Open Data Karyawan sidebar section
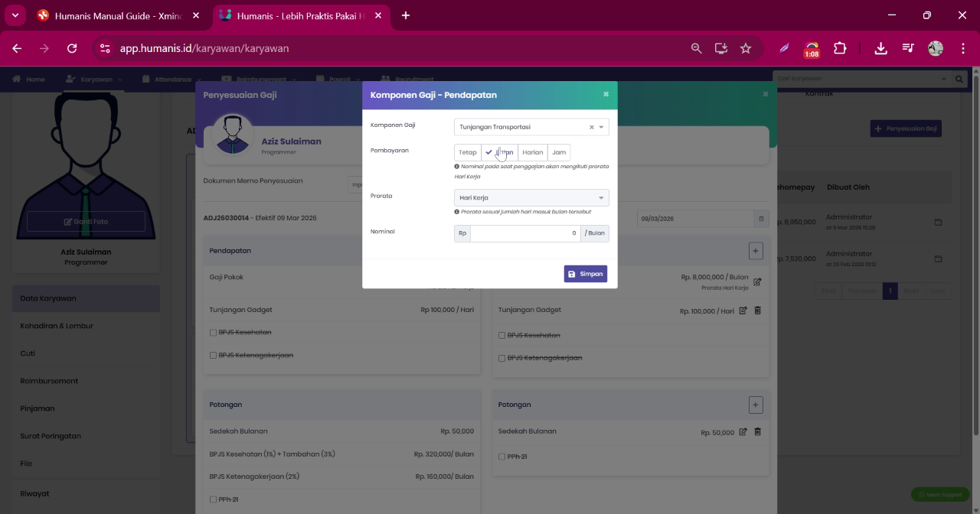This screenshot has height=514, width=980. click(x=86, y=298)
